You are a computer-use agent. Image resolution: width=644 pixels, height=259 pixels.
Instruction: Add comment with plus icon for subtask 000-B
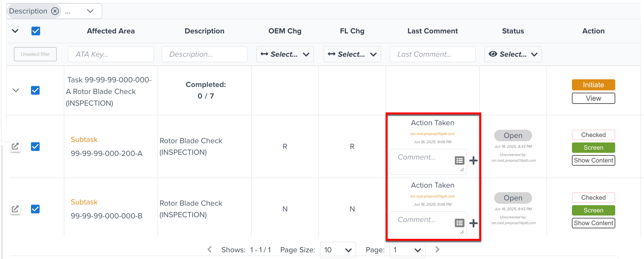[x=473, y=223]
